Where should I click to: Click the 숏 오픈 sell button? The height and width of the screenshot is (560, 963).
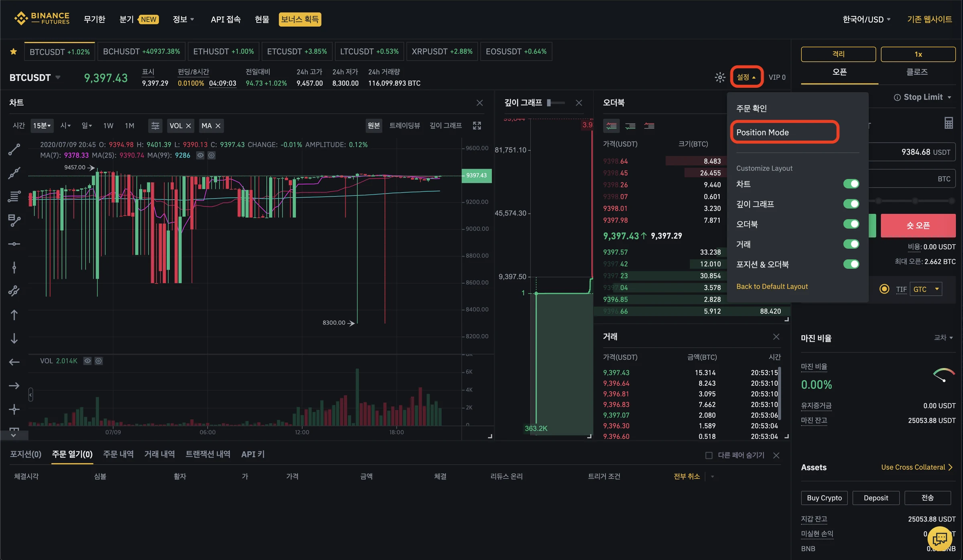[x=918, y=225]
